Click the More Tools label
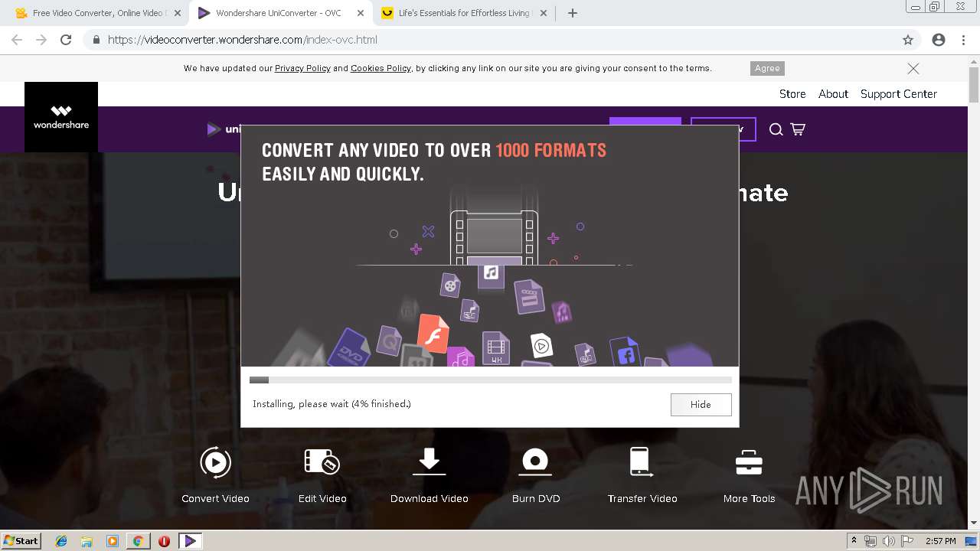Screen dimensions: 980x551 749,498
